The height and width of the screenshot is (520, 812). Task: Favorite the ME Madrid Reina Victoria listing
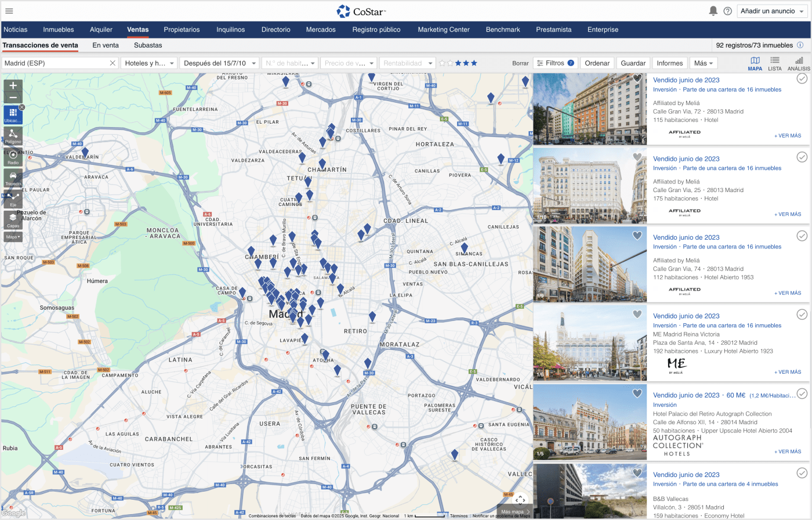click(x=637, y=315)
